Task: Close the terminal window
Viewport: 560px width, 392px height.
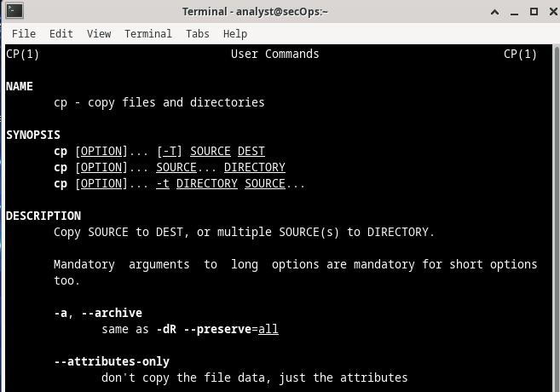Action: 553,12
